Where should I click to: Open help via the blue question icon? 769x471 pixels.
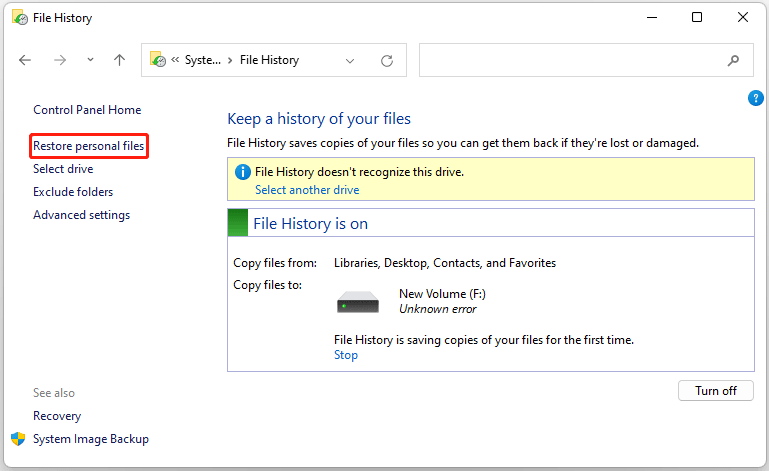click(756, 98)
